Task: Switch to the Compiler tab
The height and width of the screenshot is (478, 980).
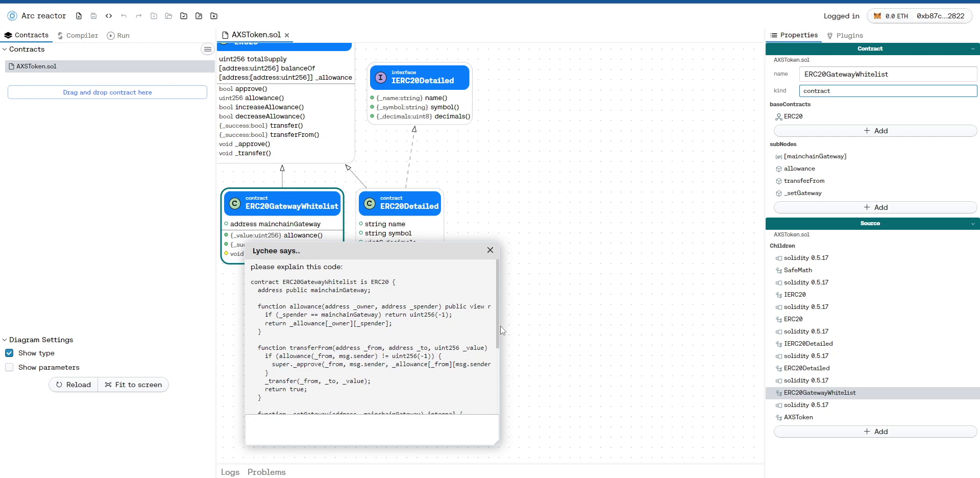Action: coord(78,35)
